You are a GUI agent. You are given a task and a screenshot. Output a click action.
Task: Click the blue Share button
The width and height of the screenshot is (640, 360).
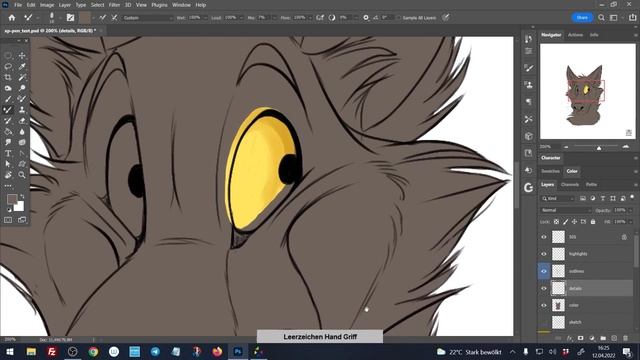pyautogui.click(x=582, y=18)
